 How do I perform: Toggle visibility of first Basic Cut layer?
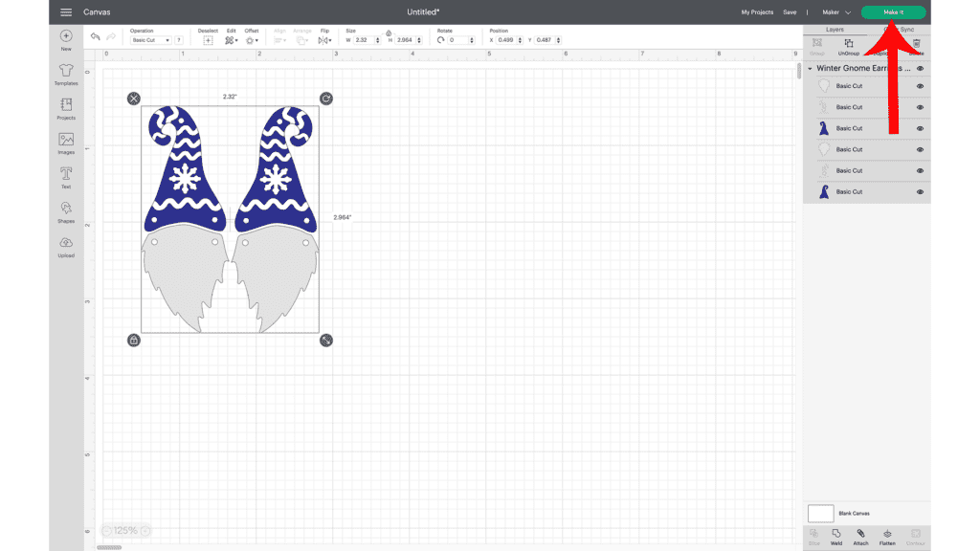coord(920,86)
